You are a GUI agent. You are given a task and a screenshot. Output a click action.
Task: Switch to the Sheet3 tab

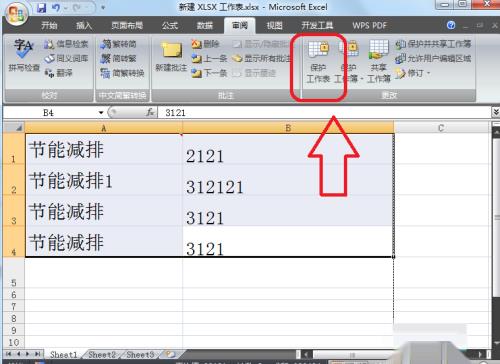click(140, 355)
